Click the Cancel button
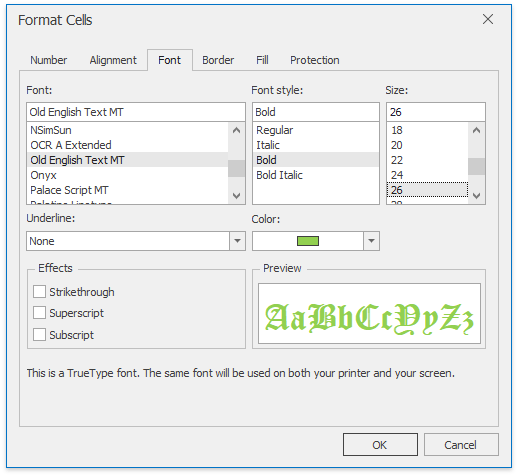This screenshot has height=476, width=518. coord(461,445)
